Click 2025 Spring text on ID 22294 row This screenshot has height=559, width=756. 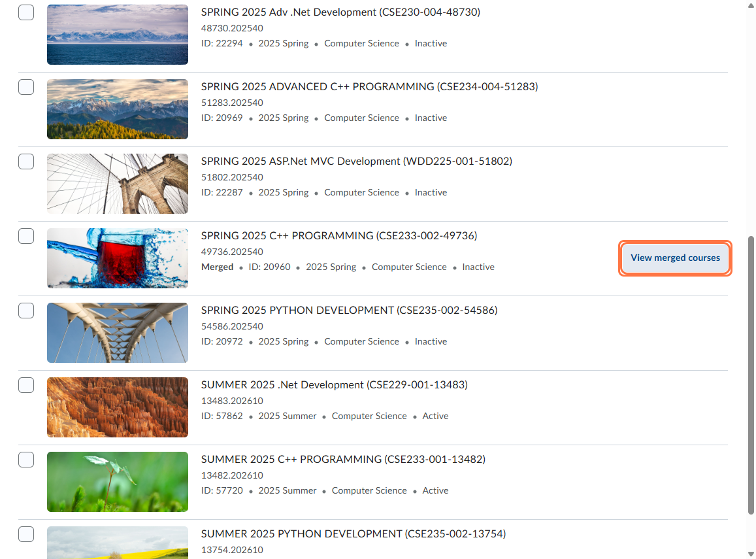[x=284, y=43]
